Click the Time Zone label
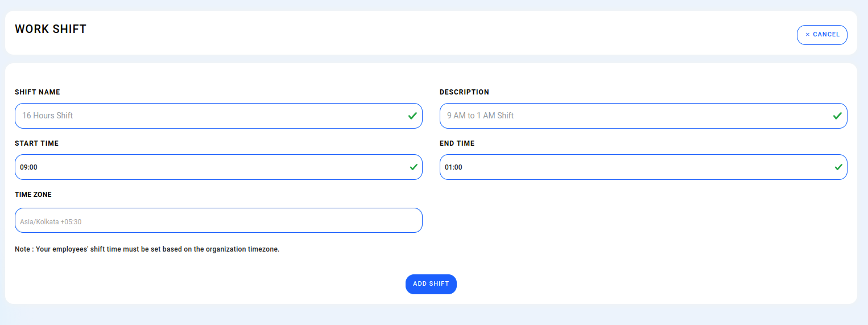 click(x=33, y=195)
